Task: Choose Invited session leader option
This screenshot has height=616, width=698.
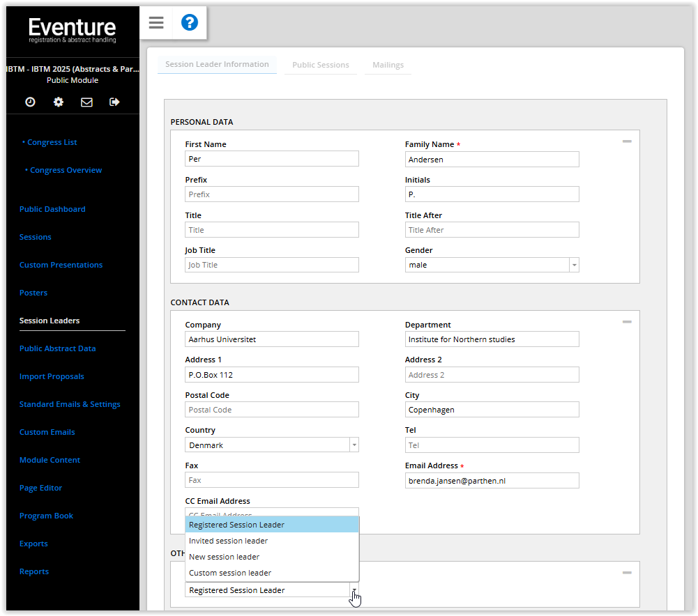Action: [228, 541]
